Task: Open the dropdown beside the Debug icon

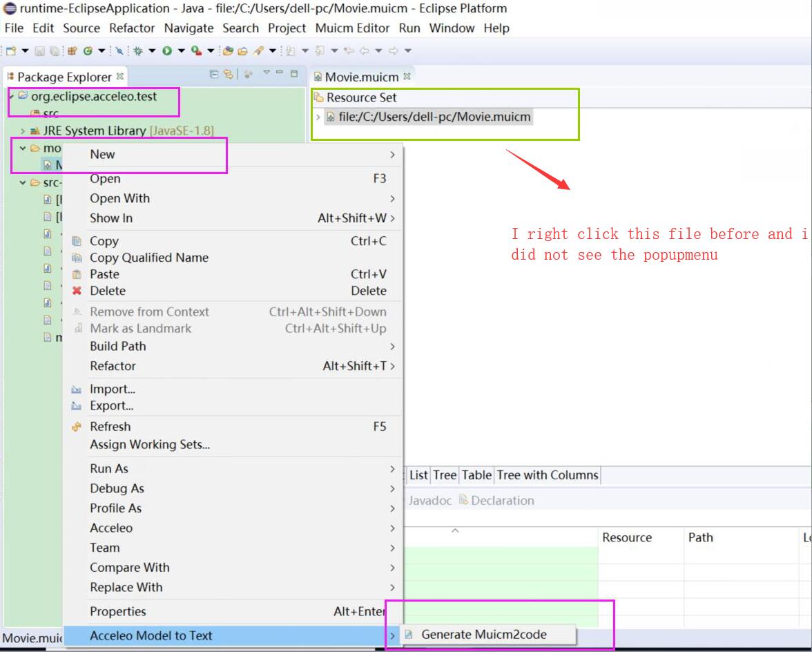Action: (x=152, y=50)
